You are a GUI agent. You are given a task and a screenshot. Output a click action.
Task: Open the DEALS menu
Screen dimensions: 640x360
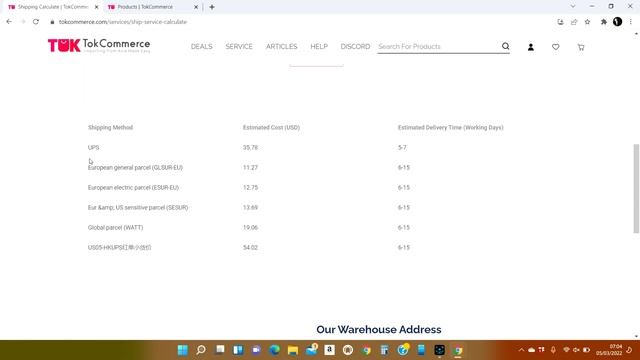[202, 47]
